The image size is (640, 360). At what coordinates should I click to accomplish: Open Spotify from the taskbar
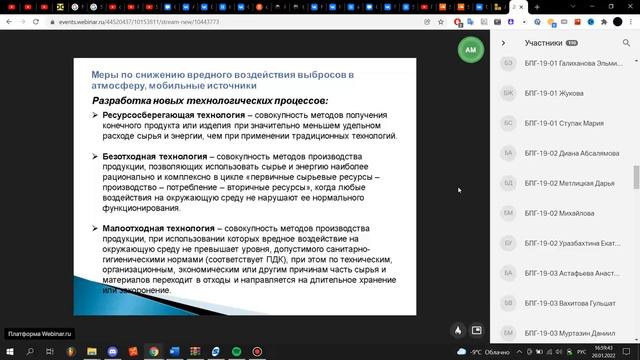tap(236, 351)
